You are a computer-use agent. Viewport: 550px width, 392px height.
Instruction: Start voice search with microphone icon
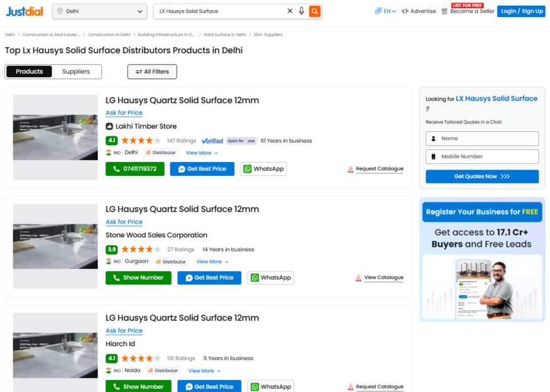pyautogui.click(x=301, y=11)
